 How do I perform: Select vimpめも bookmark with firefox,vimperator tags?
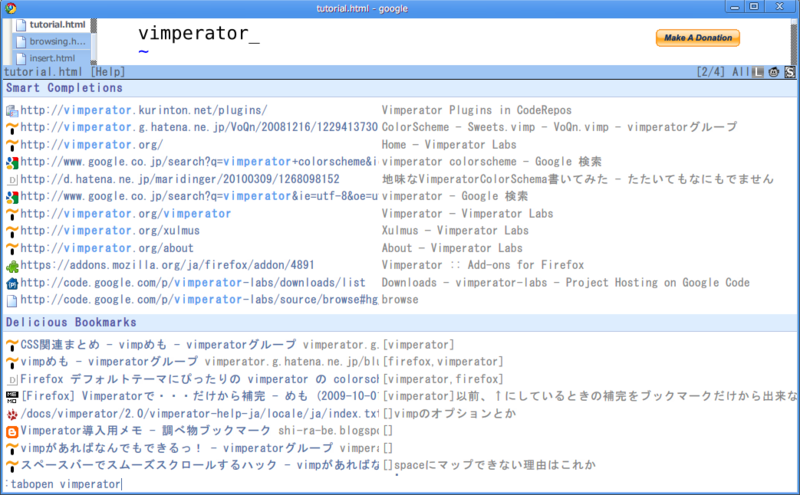(x=400, y=362)
